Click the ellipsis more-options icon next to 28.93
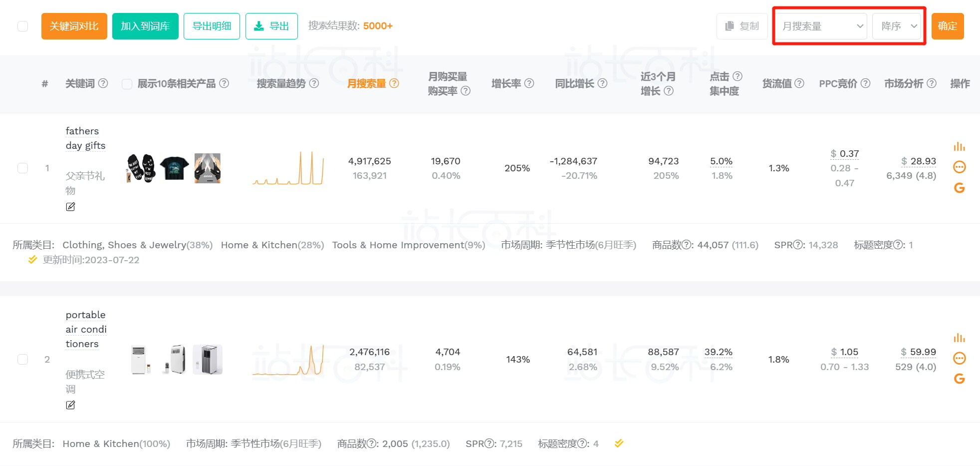 tap(959, 167)
